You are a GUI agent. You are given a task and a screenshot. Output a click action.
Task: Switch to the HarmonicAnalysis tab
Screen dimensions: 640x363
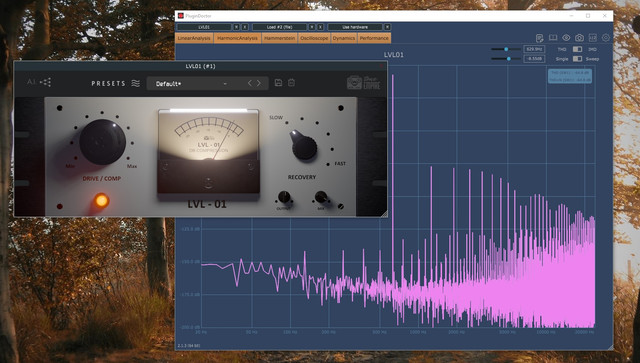click(x=237, y=38)
